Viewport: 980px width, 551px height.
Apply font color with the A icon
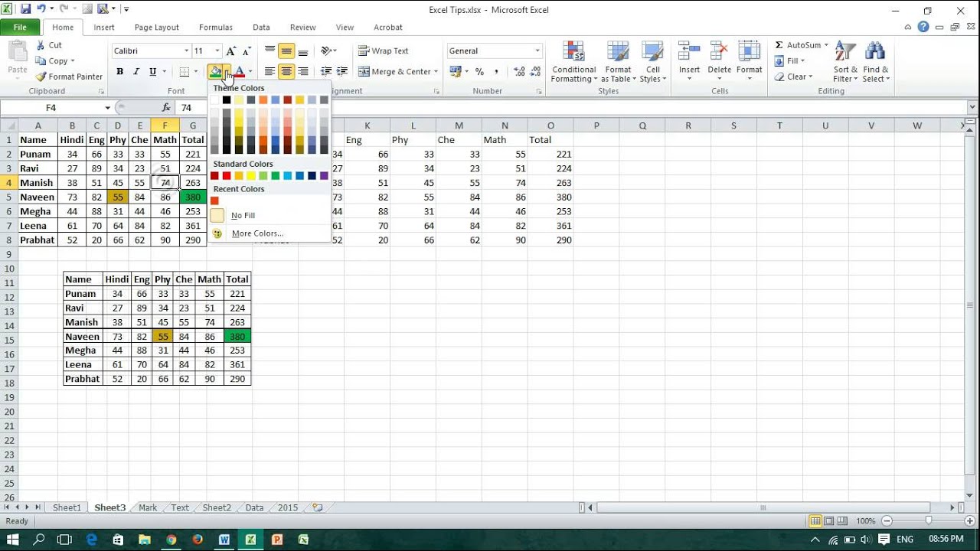[239, 72]
